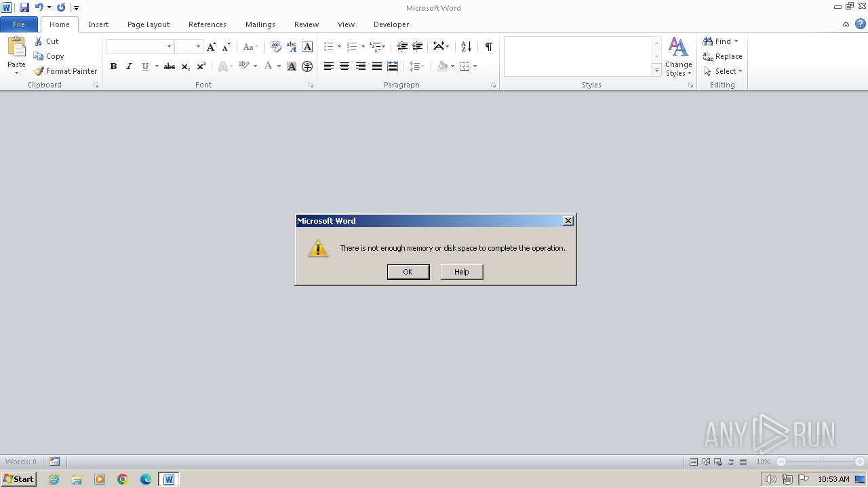Click the Replace button
Viewport: 868px width, 488px height.
(722, 56)
